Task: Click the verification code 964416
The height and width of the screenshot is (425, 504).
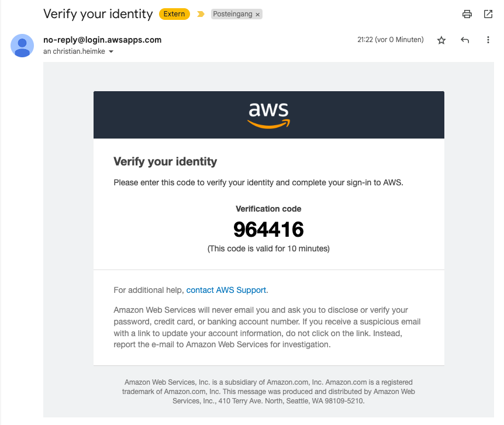Action: click(x=268, y=229)
